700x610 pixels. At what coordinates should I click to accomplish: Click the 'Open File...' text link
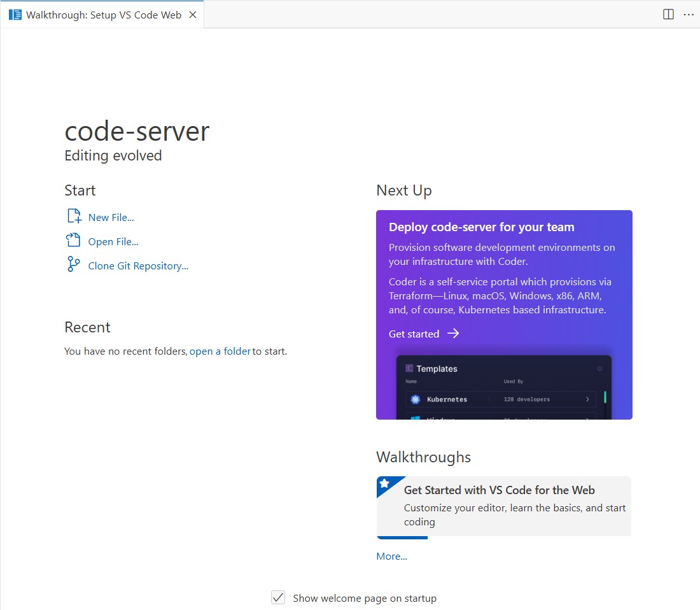point(113,241)
